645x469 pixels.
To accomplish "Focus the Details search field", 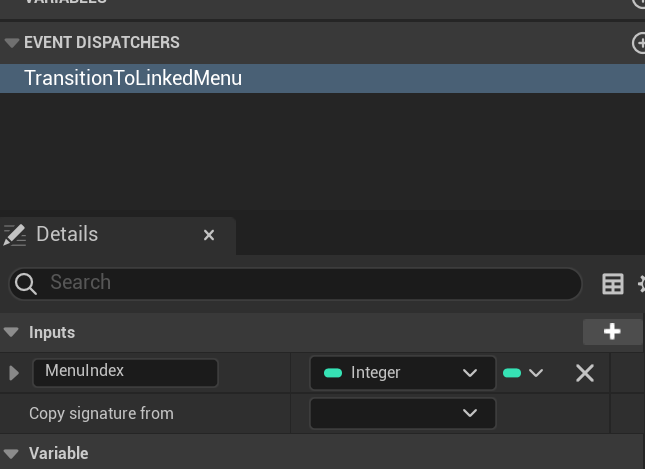I will (300, 283).
